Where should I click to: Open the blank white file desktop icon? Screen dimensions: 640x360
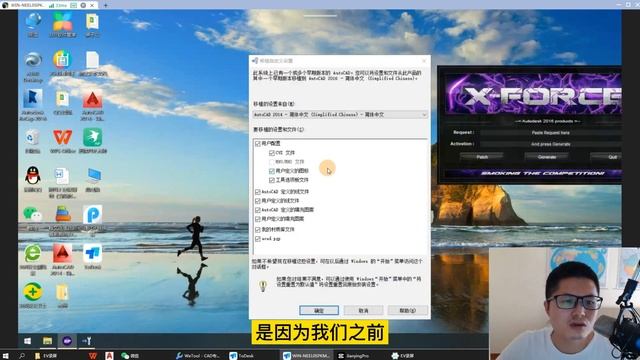[x=93, y=60]
